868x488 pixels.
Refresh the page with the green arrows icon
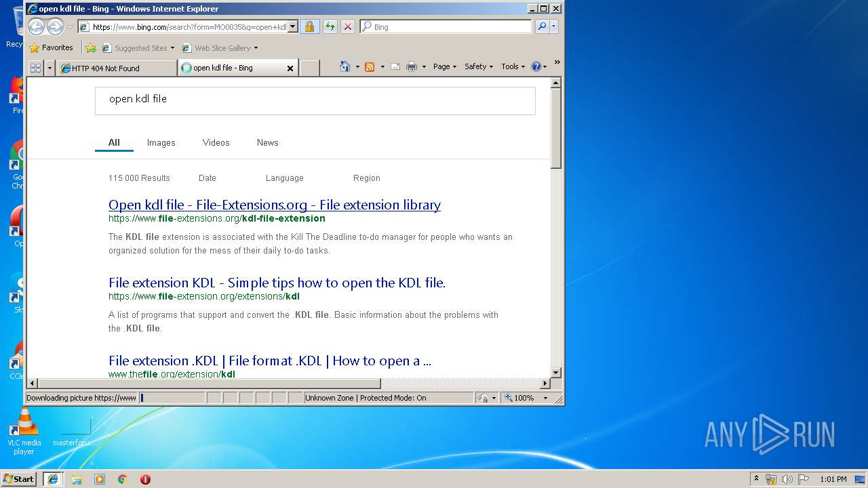point(330,26)
